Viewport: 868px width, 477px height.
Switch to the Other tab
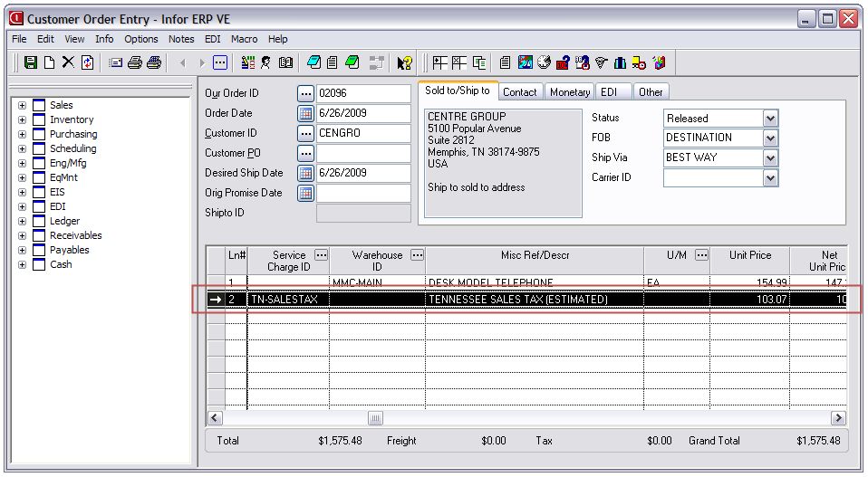(x=651, y=92)
